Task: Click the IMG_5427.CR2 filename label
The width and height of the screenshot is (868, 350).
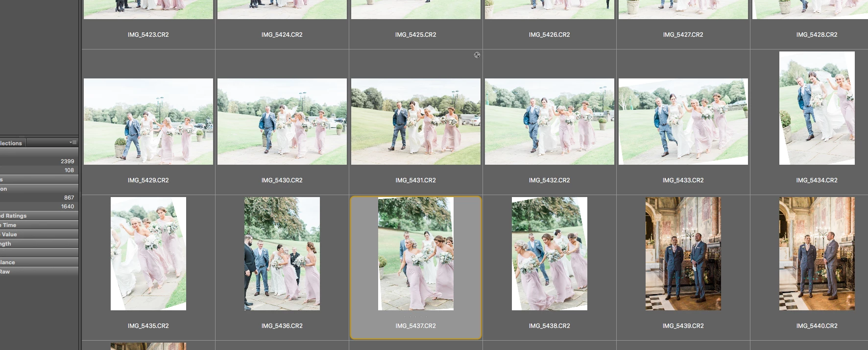Action: (x=683, y=35)
